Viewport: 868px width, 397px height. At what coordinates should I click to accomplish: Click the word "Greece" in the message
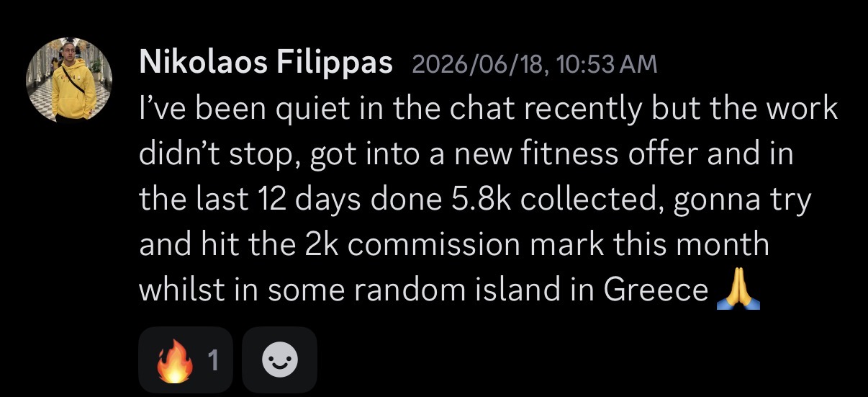(x=656, y=290)
